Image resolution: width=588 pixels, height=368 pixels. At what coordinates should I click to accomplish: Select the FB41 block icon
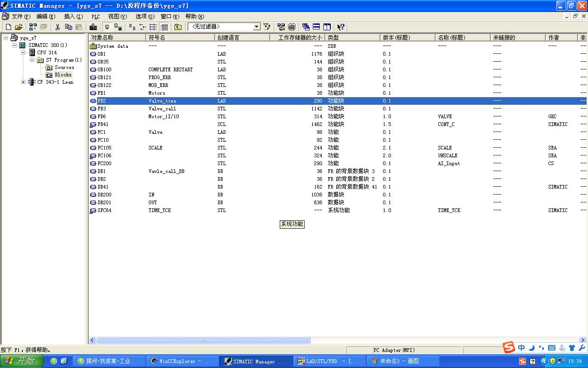coord(93,124)
